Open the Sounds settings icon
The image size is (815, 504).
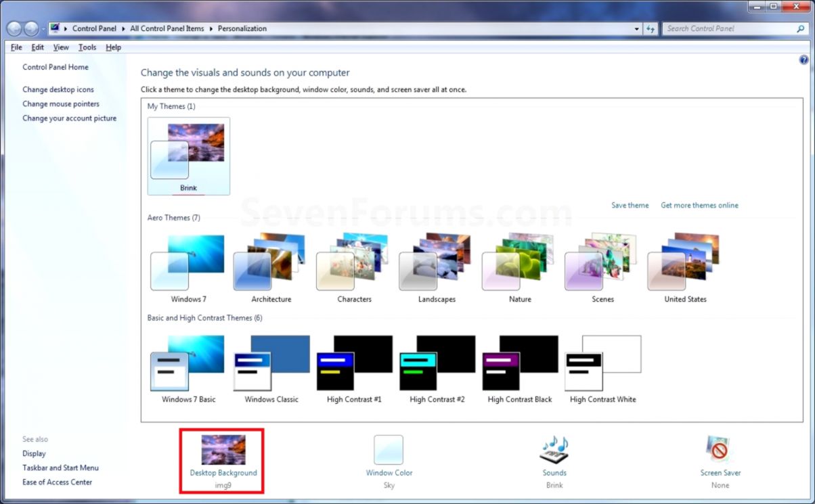click(x=554, y=449)
